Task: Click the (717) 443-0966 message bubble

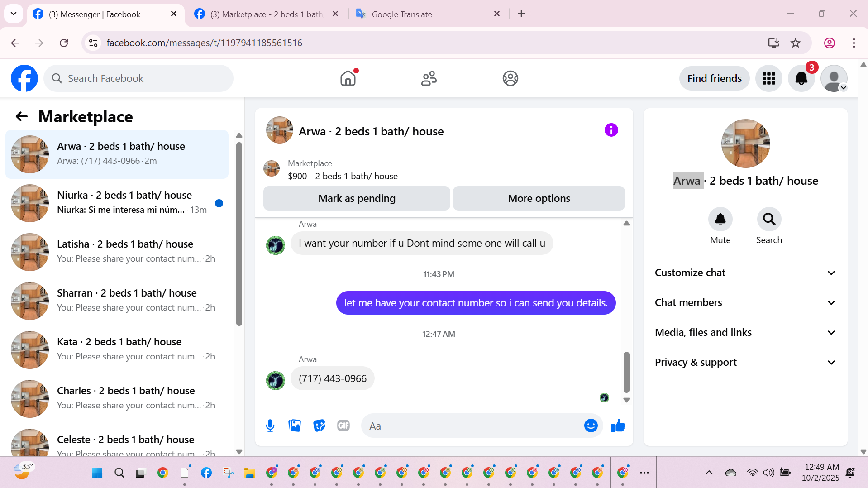Action: tap(333, 379)
